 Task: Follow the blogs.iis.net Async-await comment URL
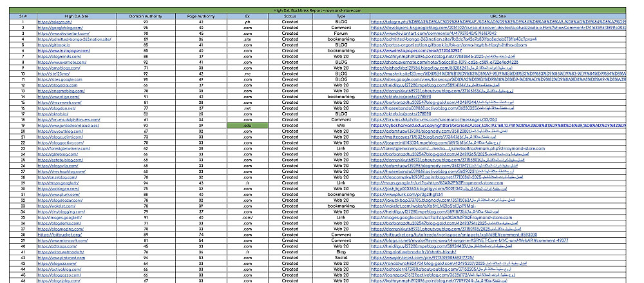point(469,241)
